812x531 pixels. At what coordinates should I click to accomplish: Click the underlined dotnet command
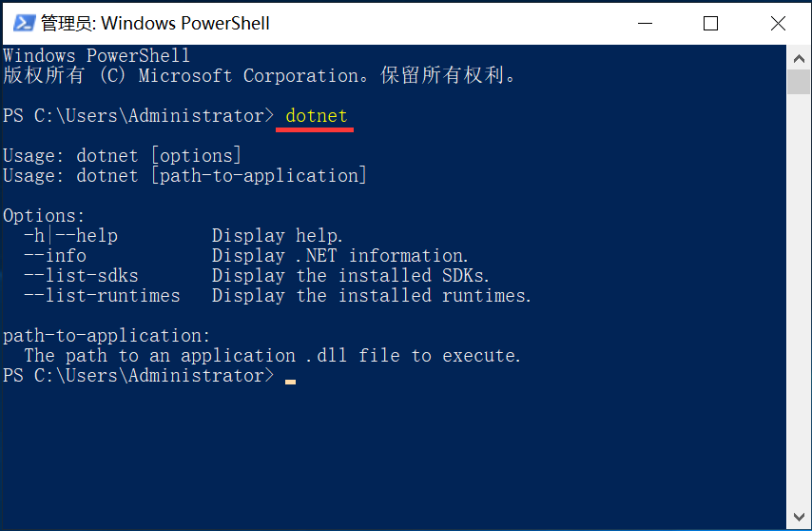tap(316, 115)
